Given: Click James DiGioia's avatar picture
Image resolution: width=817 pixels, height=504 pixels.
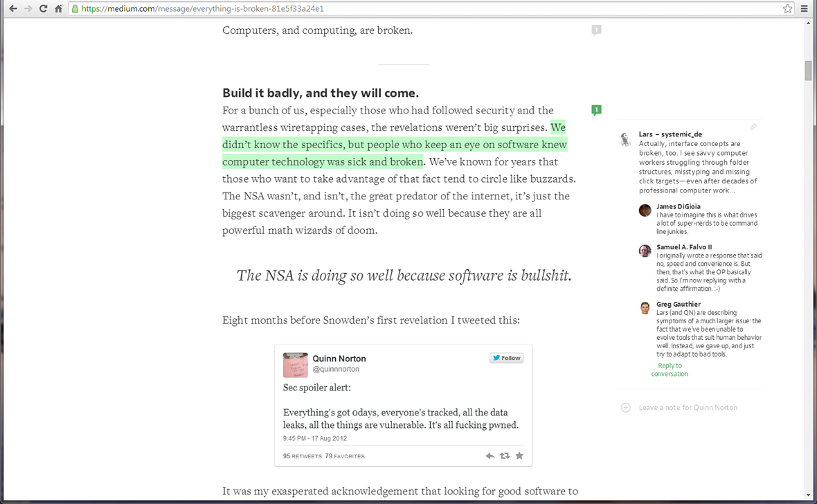Looking at the screenshot, I should click(645, 210).
